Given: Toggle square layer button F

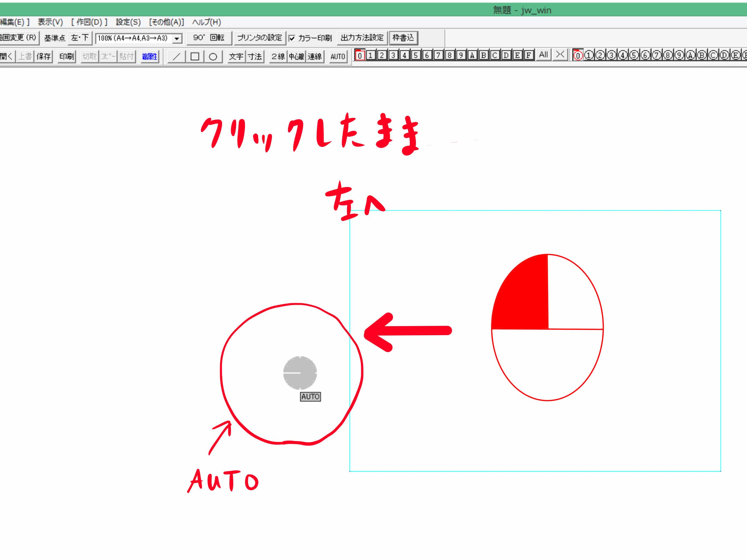Looking at the screenshot, I should coord(529,56).
